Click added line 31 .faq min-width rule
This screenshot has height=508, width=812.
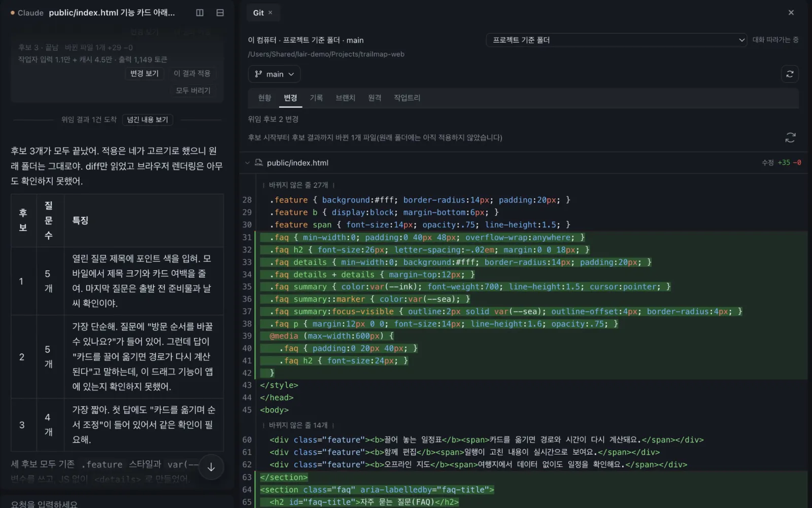point(422,237)
